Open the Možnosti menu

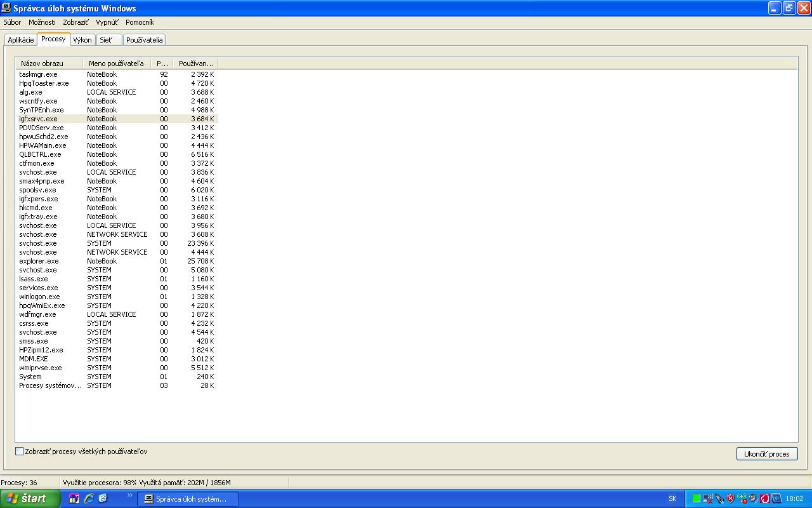[x=42, y=22]
